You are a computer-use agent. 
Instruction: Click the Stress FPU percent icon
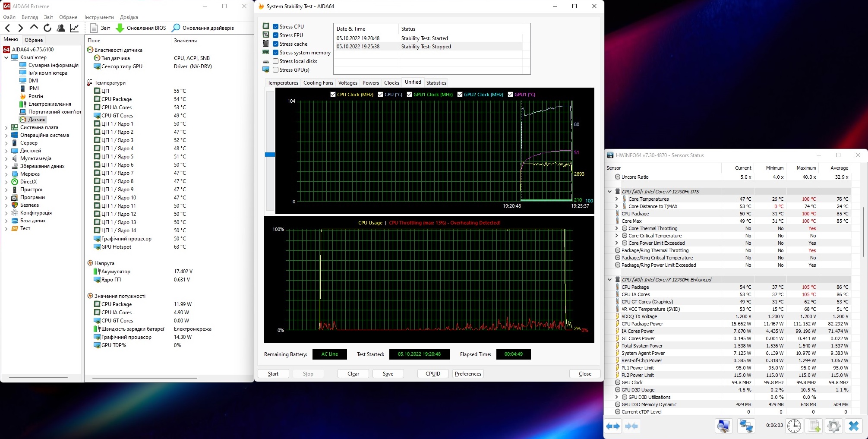pyautogui.click(x=266, y=35)
